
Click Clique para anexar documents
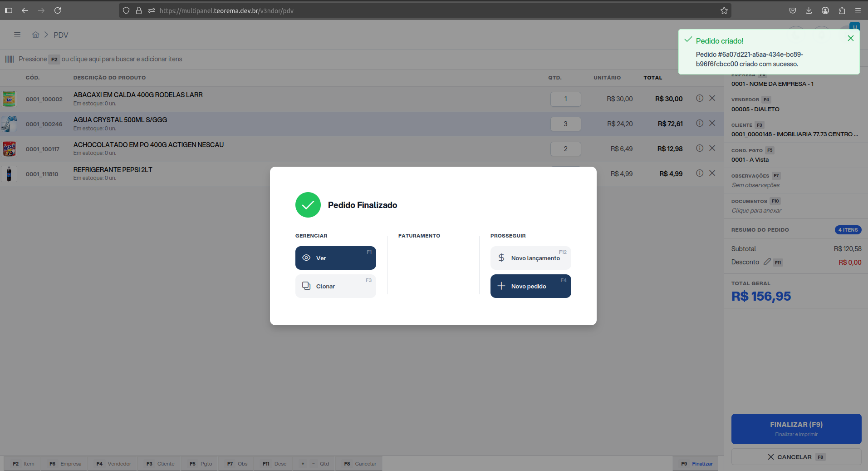[756, 211]
